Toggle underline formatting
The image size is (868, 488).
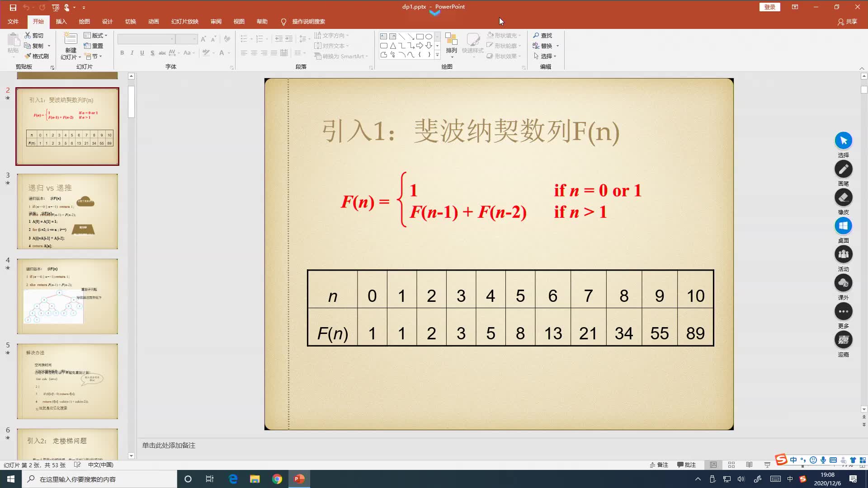tap(142, 53)
